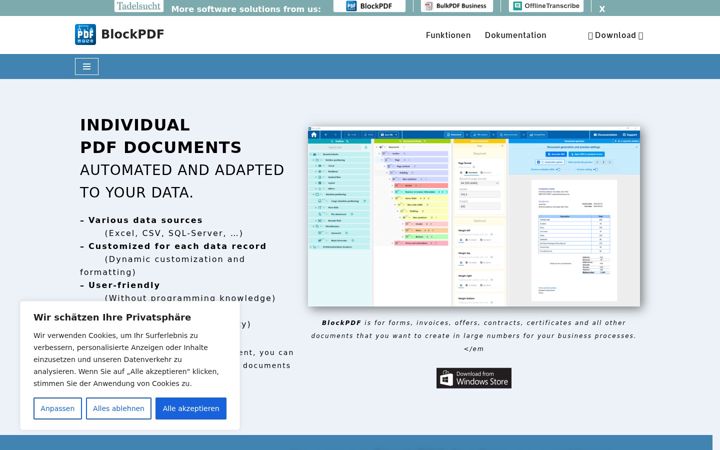Viewport: 720px width, 450px height.
Task: Click the 'Wir schätzen Ihre Privatsphäre' heading
Action: click(112, 317)
